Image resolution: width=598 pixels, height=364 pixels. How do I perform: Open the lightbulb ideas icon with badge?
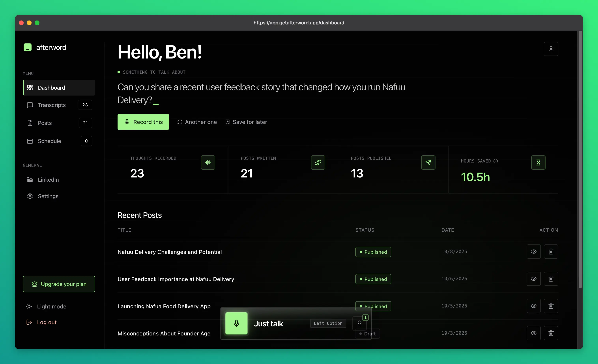359,323
